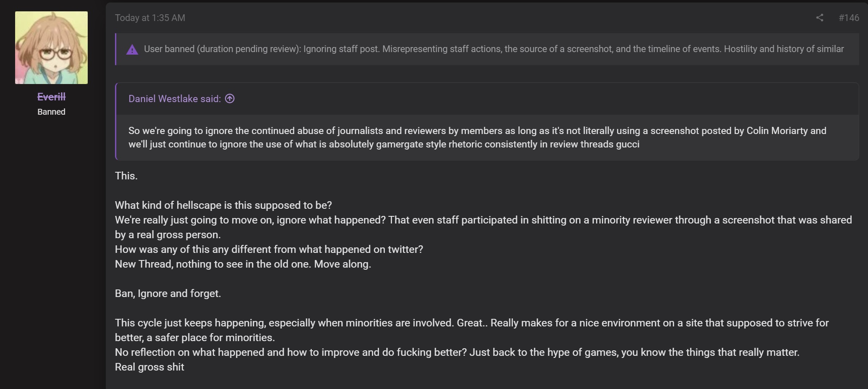Click the 'New Thread, nothing to see' sentence
Image resolution: width=868 pixels, height=389 pixels.
click(x=243, y=264)
